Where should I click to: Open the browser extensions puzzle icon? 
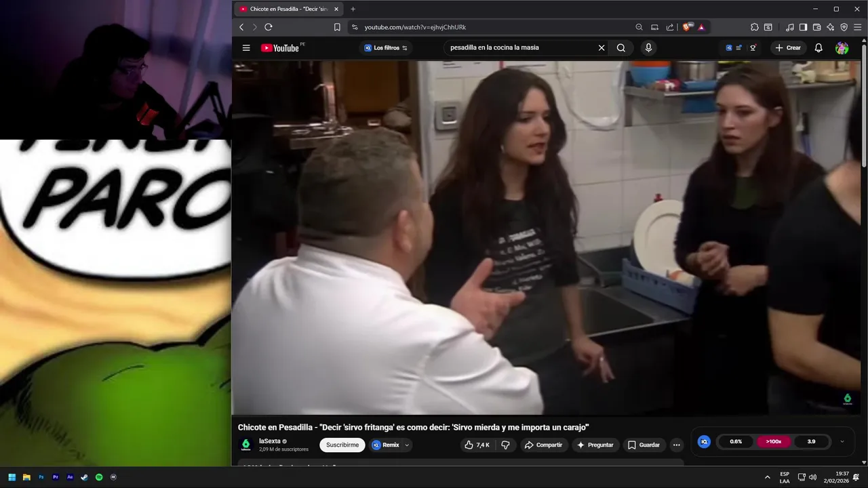pos(755,27)
